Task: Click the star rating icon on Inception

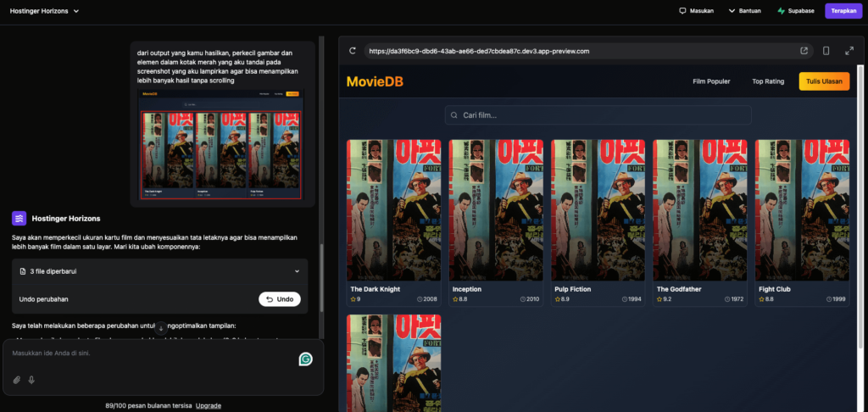Action: coord(455,299)
